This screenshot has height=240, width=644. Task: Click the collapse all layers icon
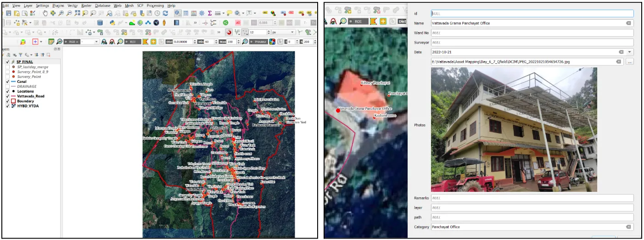(x=42, y=55)
